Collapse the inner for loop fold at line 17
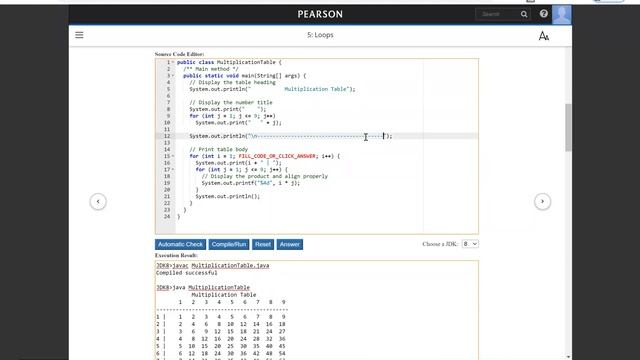 click(173, 170)
